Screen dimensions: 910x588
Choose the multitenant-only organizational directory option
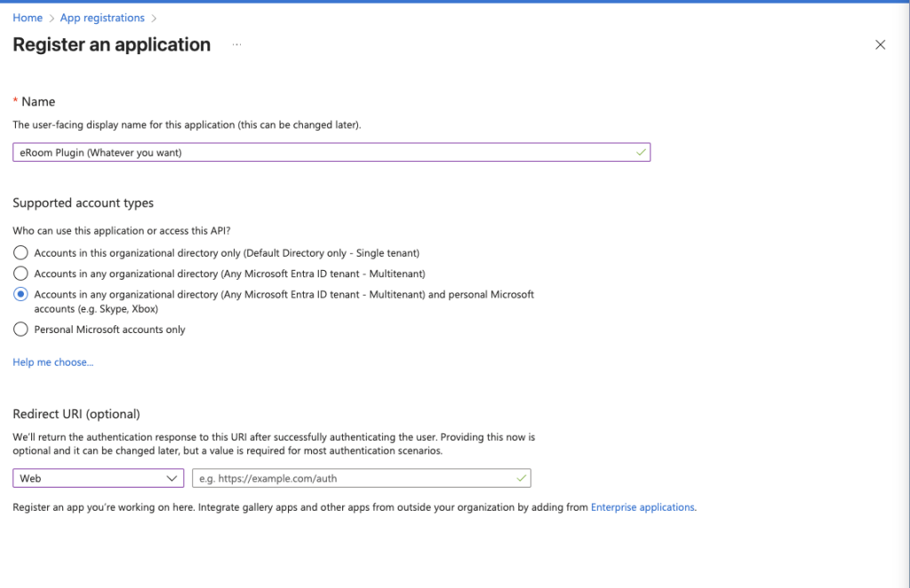click(21, 274)
